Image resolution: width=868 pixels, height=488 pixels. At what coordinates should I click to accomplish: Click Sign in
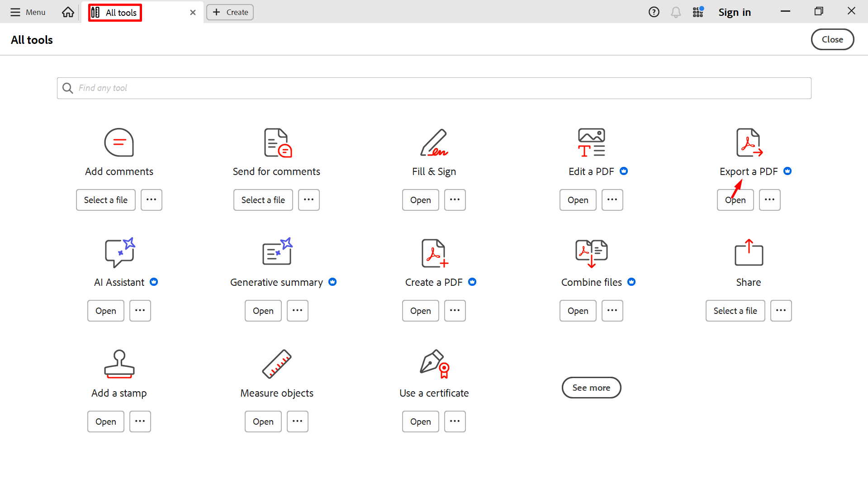click(735, 12)
